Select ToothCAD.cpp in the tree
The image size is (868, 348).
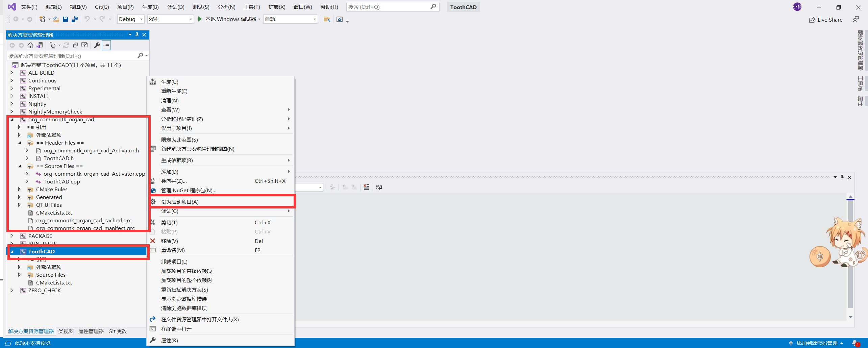point(61,181)
